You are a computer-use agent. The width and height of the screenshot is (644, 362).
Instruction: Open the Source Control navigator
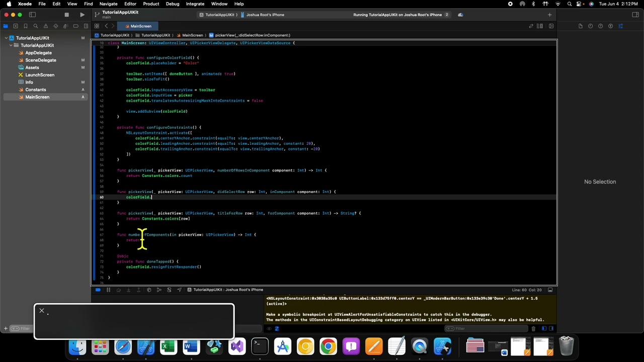point(16,26)
